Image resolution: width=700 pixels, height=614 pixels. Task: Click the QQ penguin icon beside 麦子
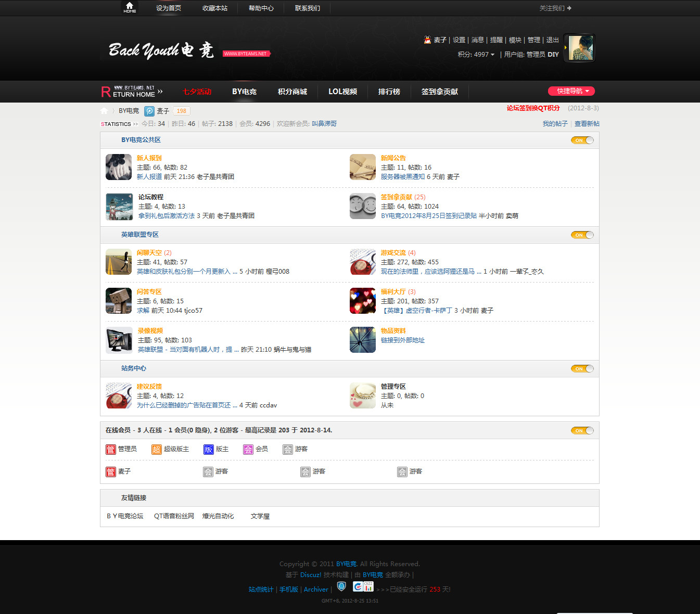(x=427, y=40)
